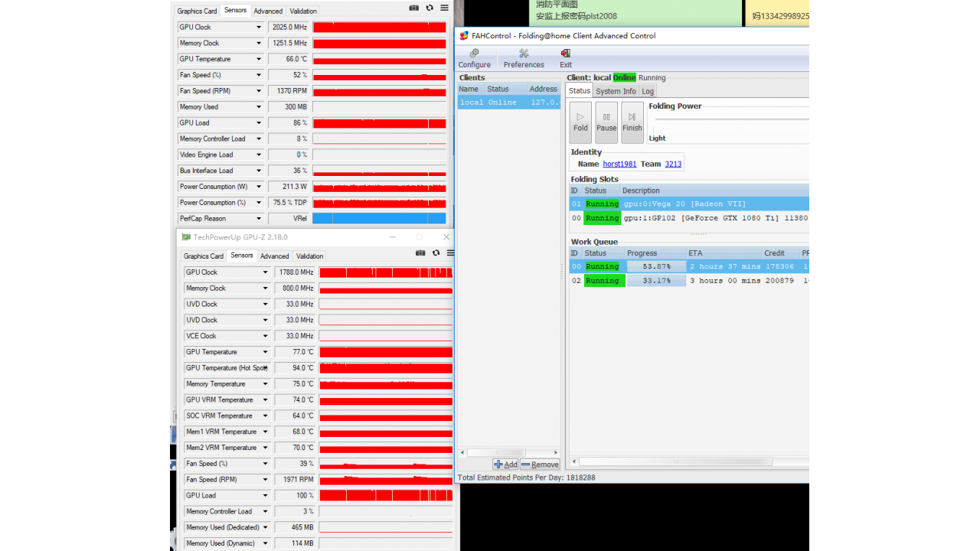980x551 pixels.
Task: Click the Description column header in Folding Slots
Action: (x=714, y=191)
